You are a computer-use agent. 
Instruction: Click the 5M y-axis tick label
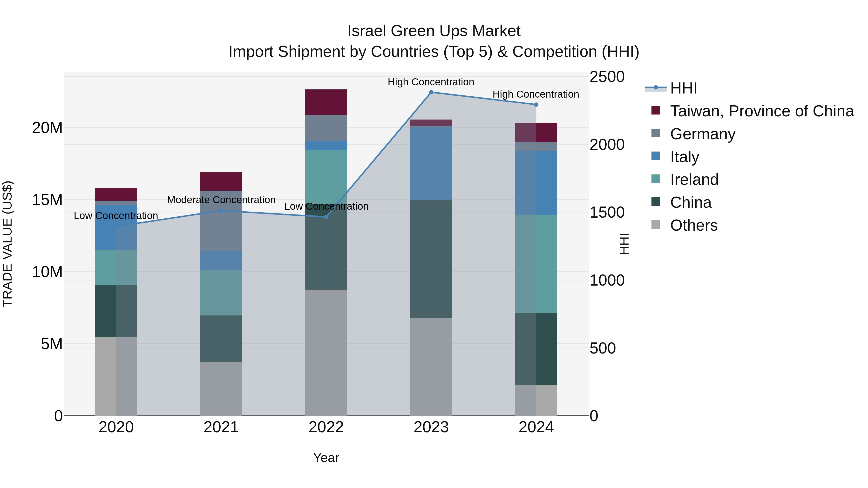(52, 344)
